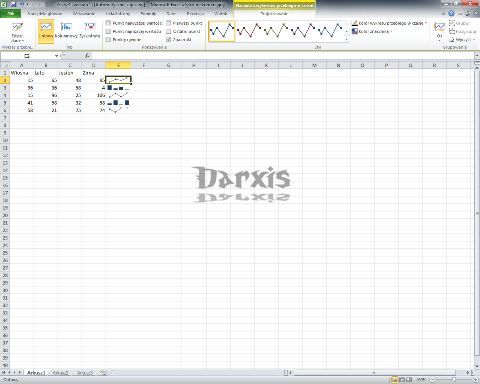The height and width of the screenshot is (384, 480).
Task: Expand the sparkline style gallery More arrow
Action: (x=346, y=40)
